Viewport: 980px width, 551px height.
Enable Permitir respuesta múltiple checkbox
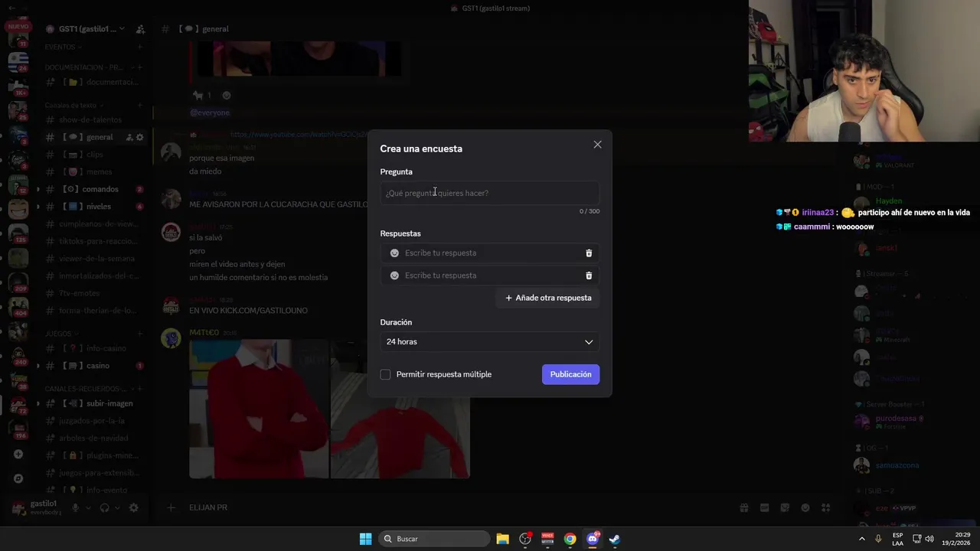(x=386, y=374)
